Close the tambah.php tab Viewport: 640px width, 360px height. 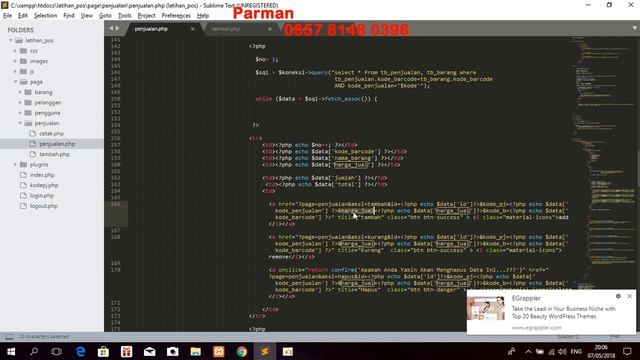pos(269,29)
